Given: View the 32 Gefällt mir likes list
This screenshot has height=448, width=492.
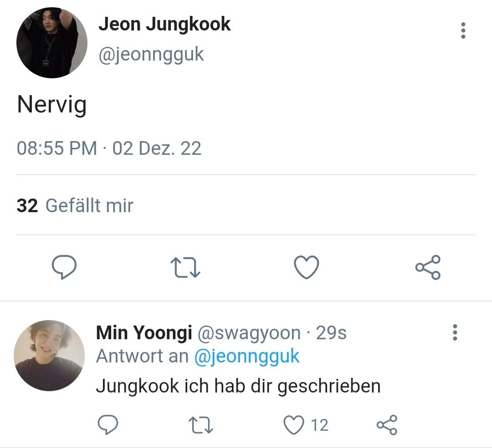Looking at the screenshot, I should [x=75, y=206].
